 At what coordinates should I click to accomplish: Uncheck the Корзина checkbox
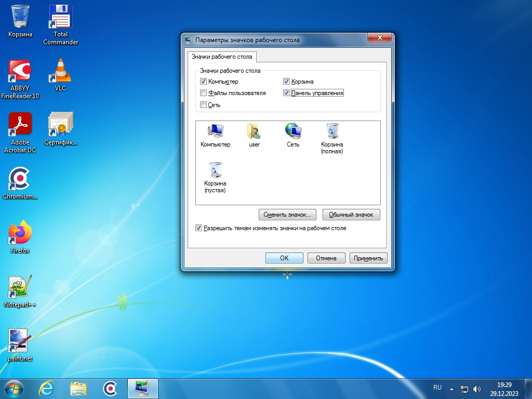[x=286, y=82]
